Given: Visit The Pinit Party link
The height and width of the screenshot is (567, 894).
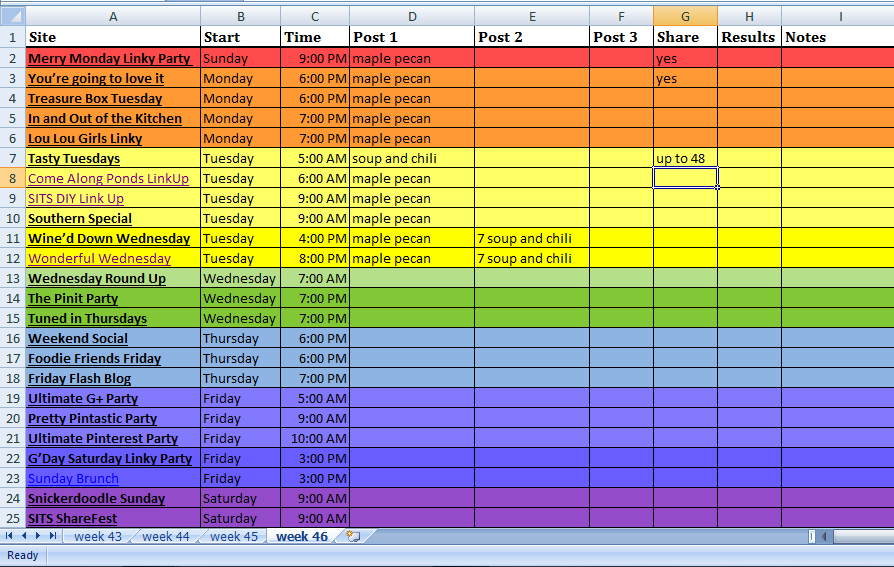Looking at the screenshot, I should 73,298.
